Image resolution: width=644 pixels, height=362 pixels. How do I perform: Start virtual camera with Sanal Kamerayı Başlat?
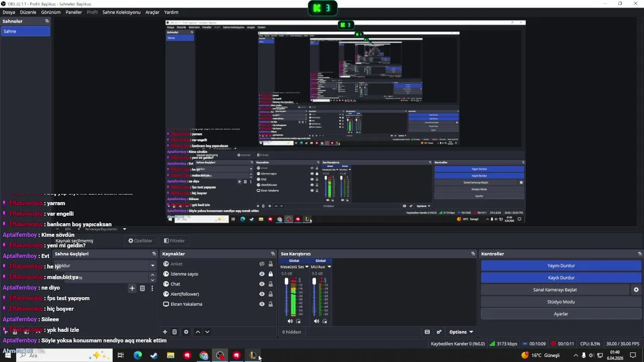tap(555, 290)
